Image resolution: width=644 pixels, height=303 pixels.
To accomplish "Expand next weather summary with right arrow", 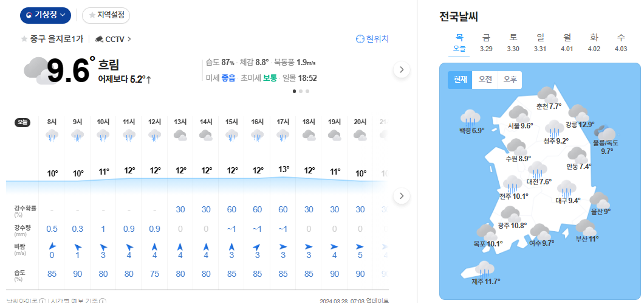I will point(401,70).
